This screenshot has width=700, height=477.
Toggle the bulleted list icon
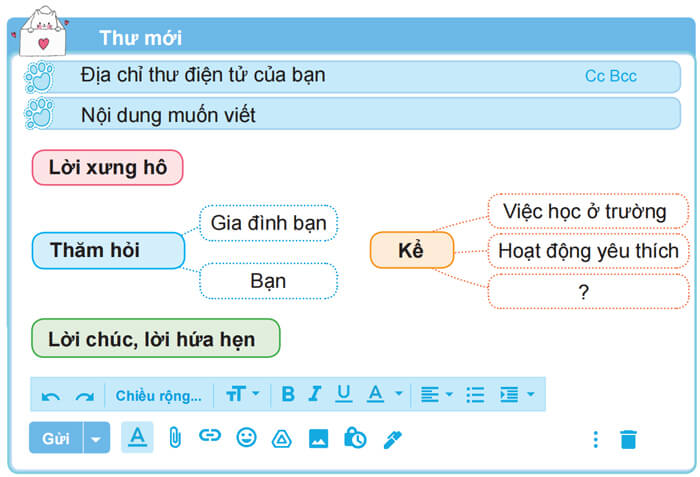click(475, 395)
